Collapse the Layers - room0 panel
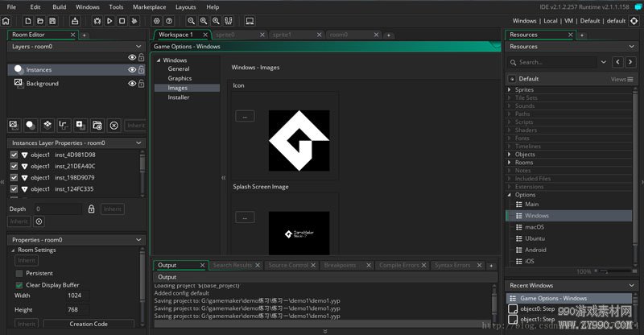The width and height of the screenshot is (644, 335). (x=138, y=47)
